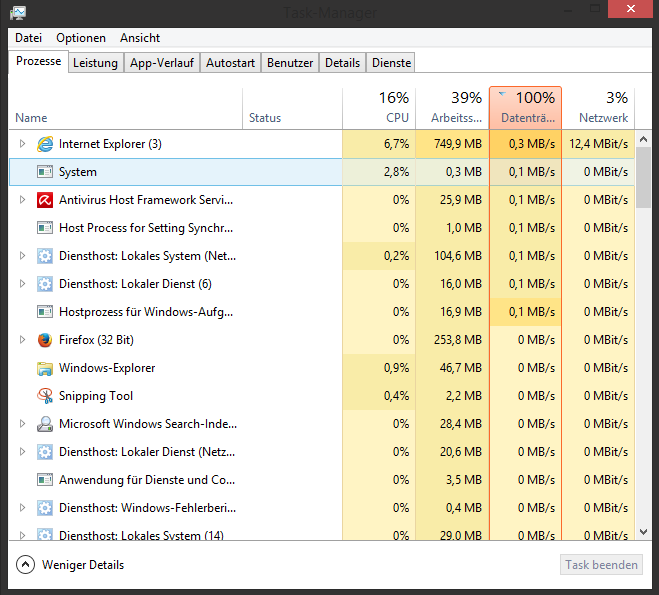Click the Host Process for Setting Synchr icon

pyautogui.click(x=45, y=228)
